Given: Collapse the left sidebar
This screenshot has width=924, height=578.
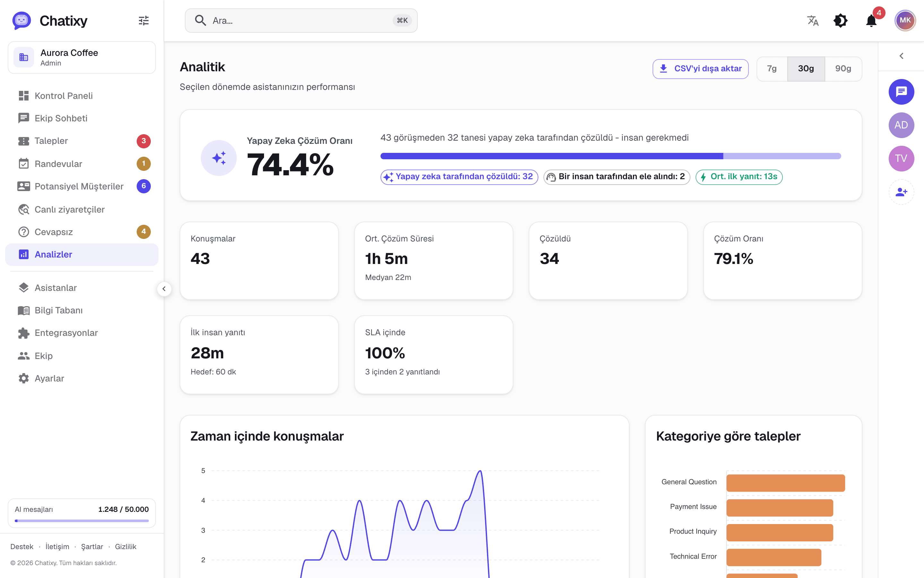Looking at the screenshot, I should pyautogui.click(x=164, y=289).
